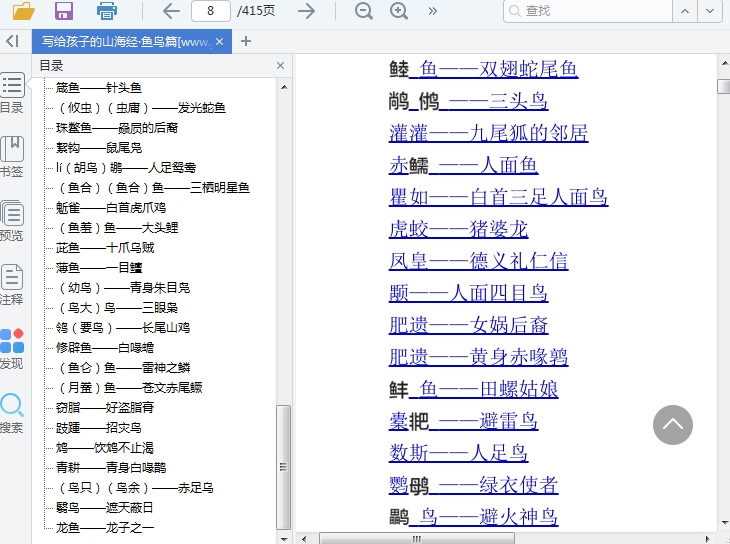Click document vertical scroll up arrow
The width and height of the screenshot is (730, 544).
[x=724, y=63]
